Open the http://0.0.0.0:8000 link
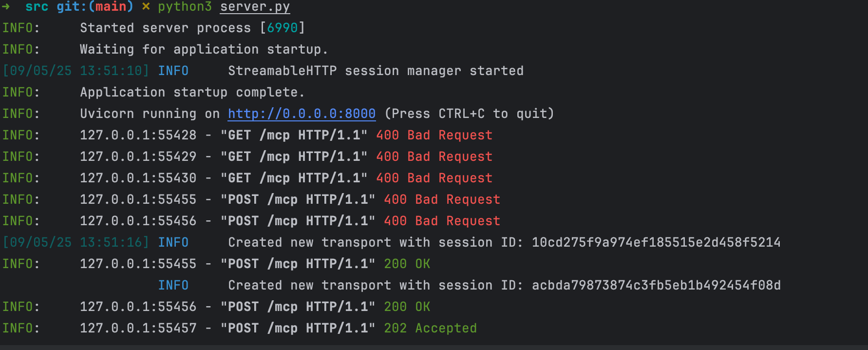The height and width of the screenshot is (350, 868). point(302,114)
